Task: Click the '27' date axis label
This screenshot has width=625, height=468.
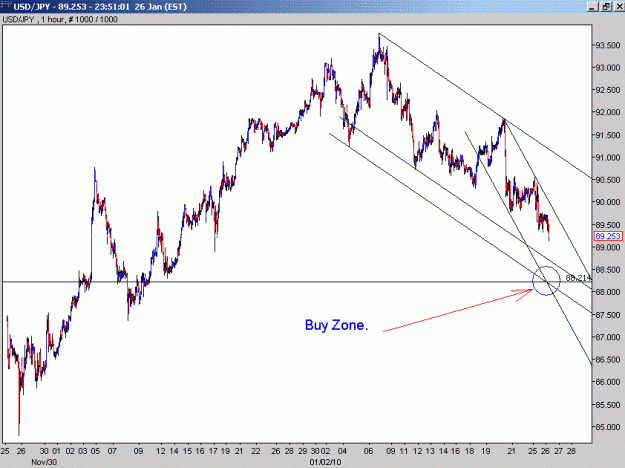Action: (558, 451)
